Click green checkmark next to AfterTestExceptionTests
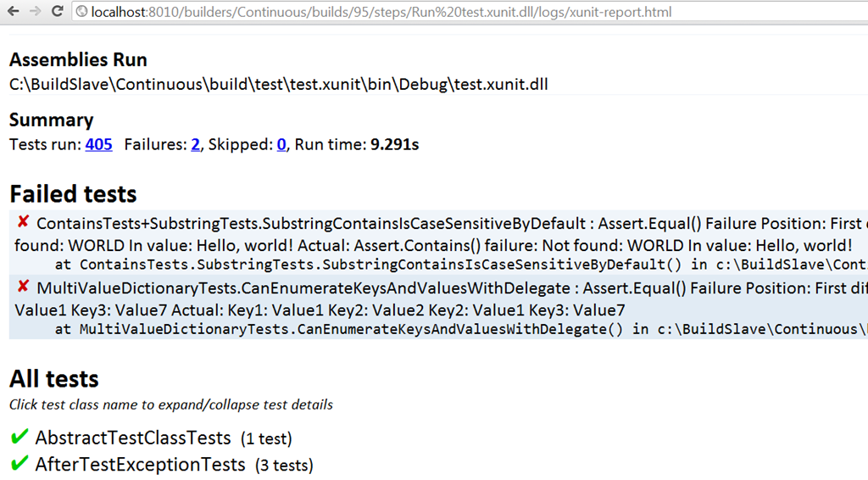868x480 pixels. click(x=19, y=463)
